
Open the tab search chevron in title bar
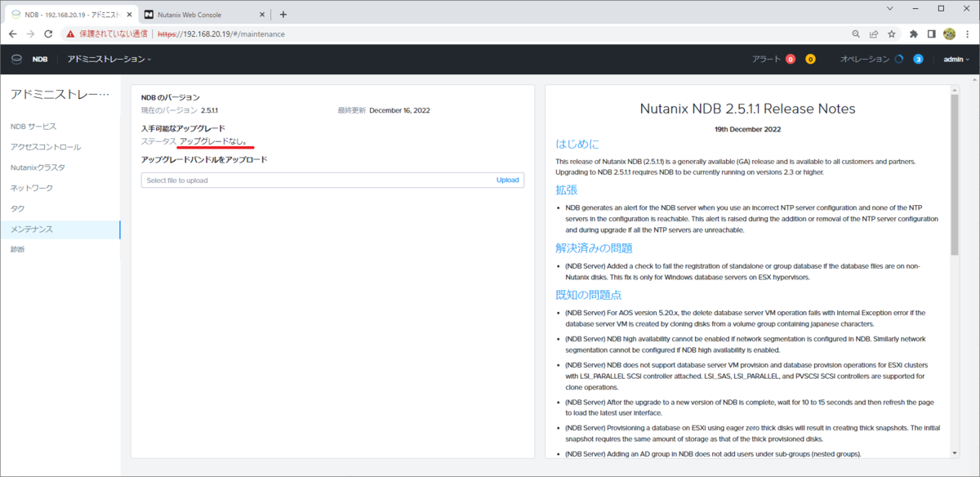891,8
